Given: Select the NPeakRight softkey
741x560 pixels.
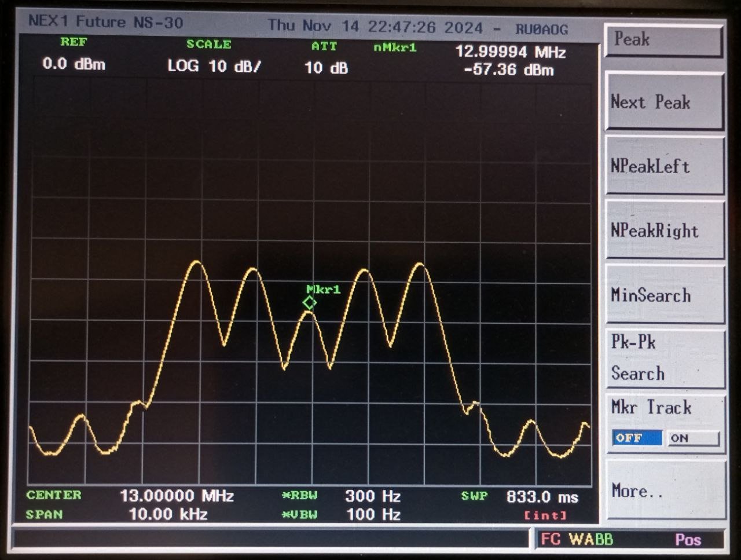Looking at the screenshot, I should click(664, 230).
